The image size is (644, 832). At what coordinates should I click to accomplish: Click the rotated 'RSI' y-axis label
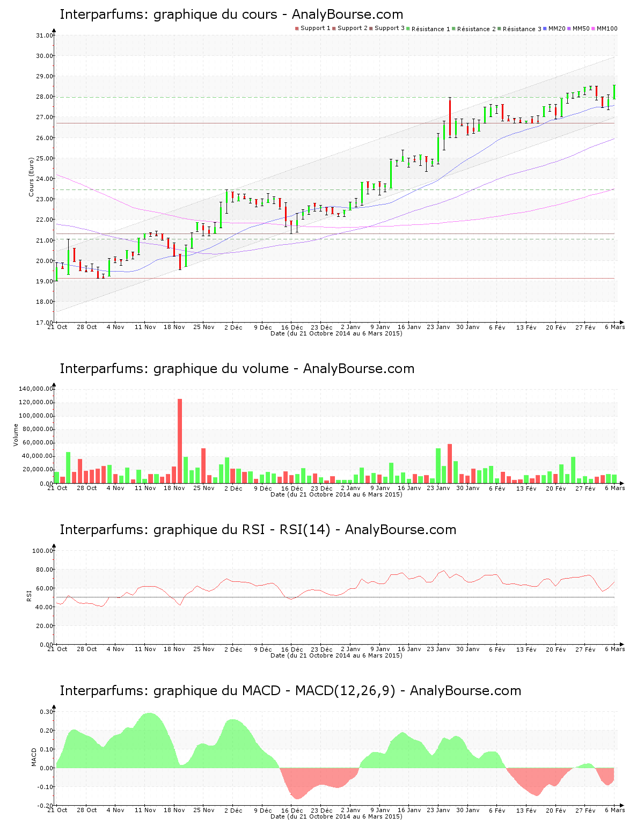29,595
